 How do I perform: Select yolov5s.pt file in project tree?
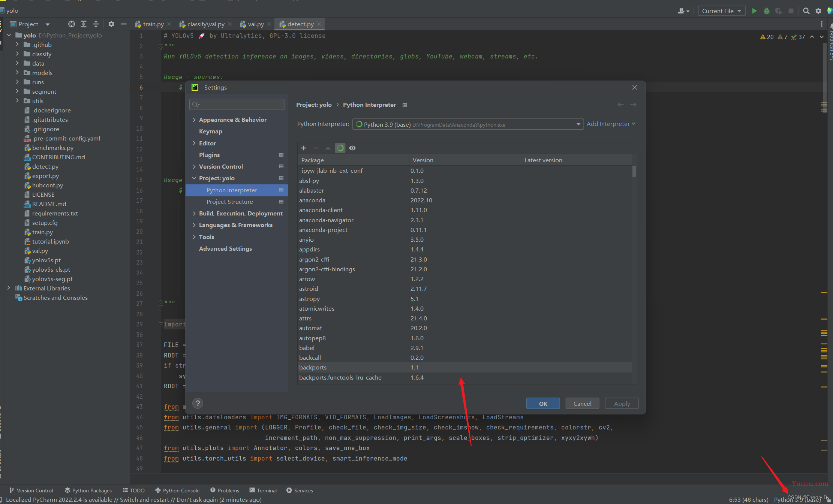pyautogui.click(x=46, y=260)
